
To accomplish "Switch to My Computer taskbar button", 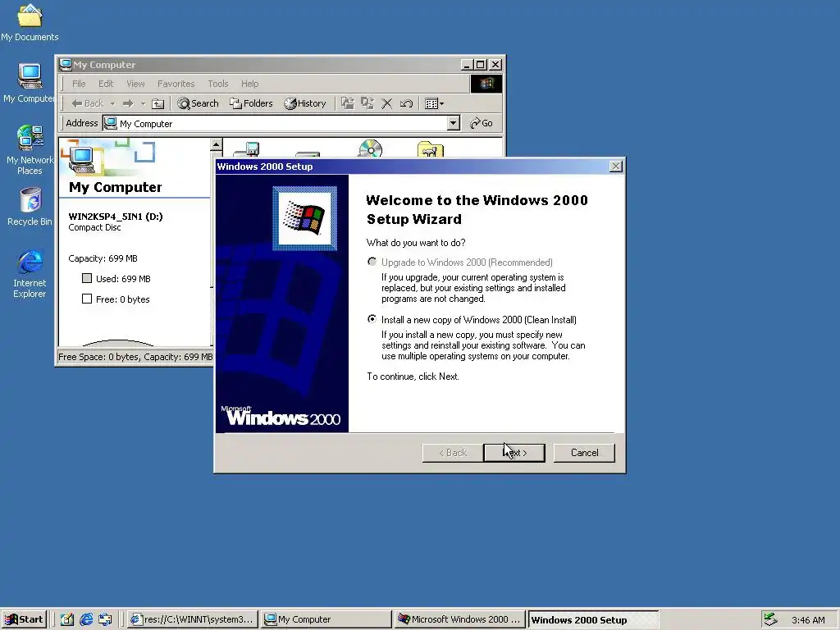I will point(326,619).
